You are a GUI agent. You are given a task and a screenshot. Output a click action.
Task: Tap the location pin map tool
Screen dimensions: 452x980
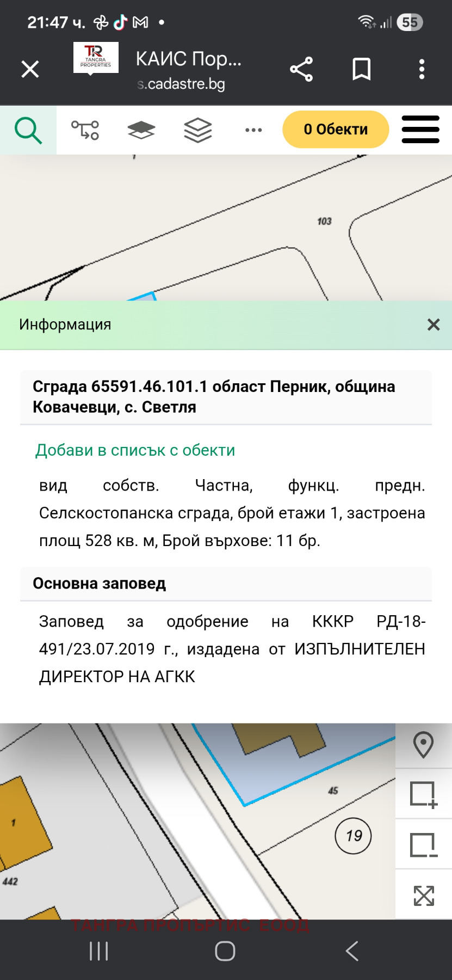pos(423,745)
